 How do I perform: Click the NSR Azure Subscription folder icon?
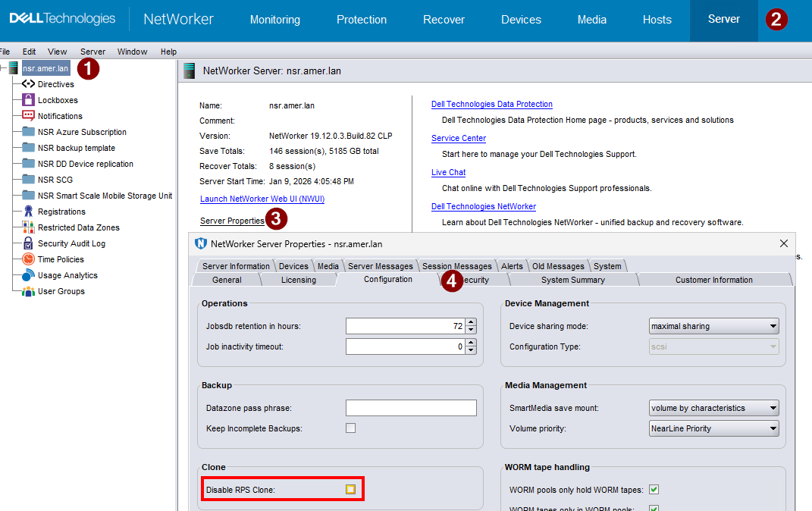point(28,131)
